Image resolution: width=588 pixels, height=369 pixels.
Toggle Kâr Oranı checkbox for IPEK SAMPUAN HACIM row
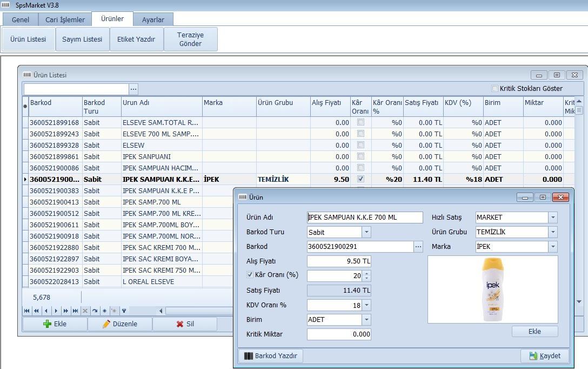(x=361, y=167)
